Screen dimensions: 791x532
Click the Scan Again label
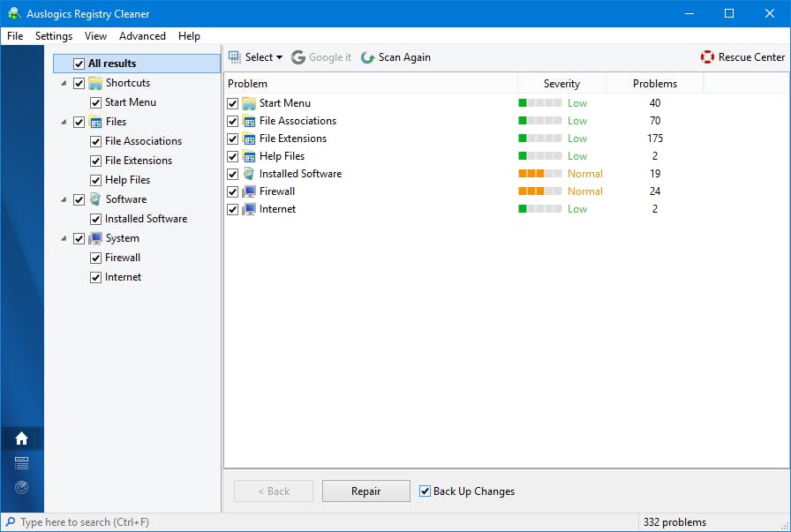coord(404,57)
